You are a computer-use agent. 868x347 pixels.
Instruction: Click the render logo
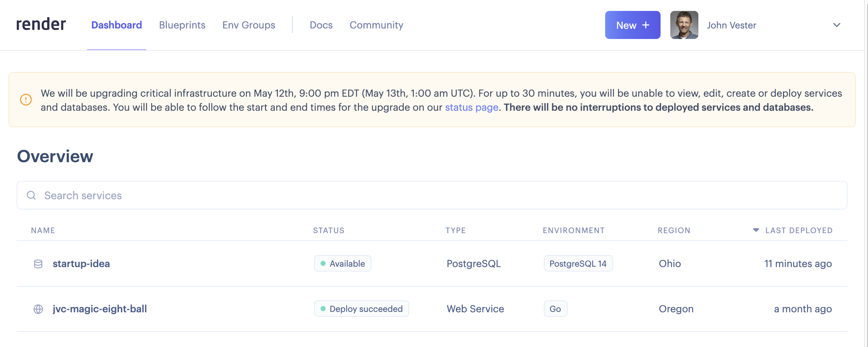(41, 25)
